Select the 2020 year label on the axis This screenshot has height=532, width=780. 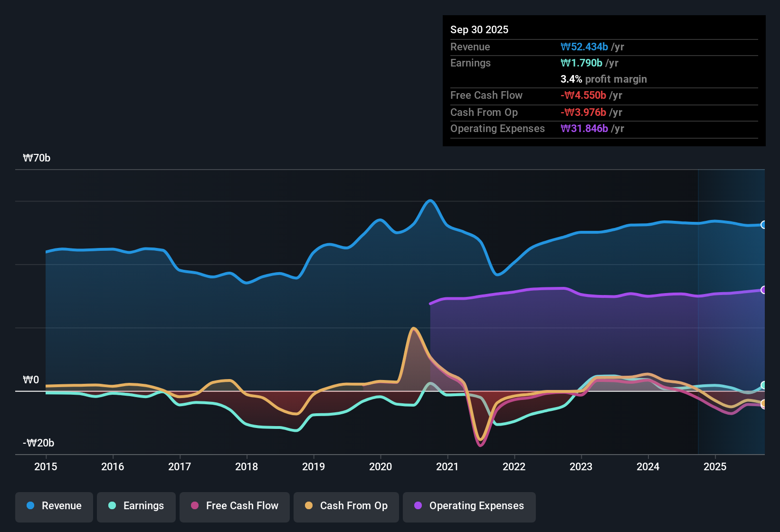[380, 467]
